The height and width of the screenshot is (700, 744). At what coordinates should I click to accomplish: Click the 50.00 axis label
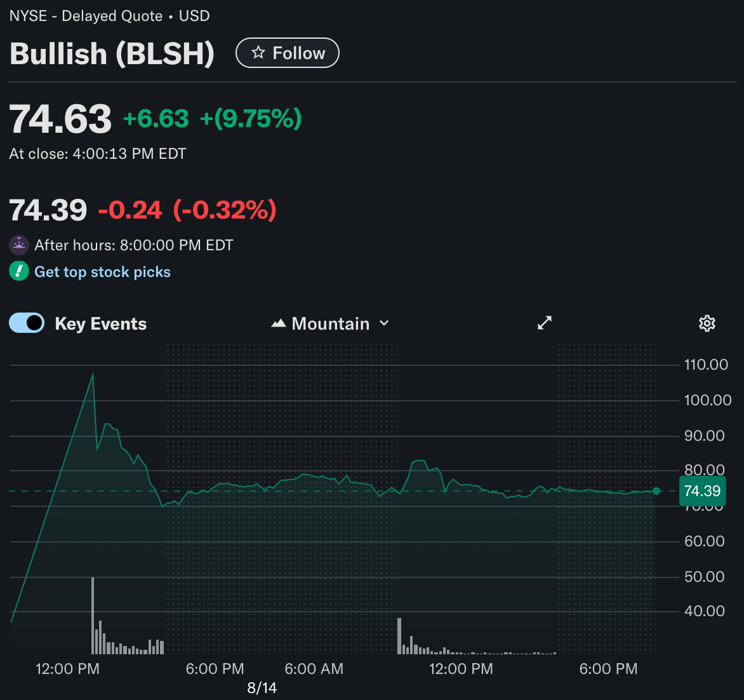(x=704, y=577)
